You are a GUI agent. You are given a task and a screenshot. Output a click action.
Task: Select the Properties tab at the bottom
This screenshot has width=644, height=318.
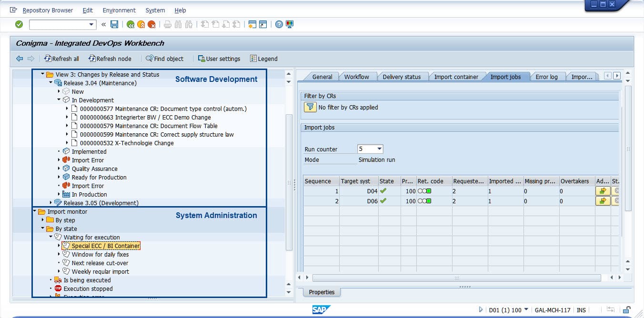coord(322,292)
